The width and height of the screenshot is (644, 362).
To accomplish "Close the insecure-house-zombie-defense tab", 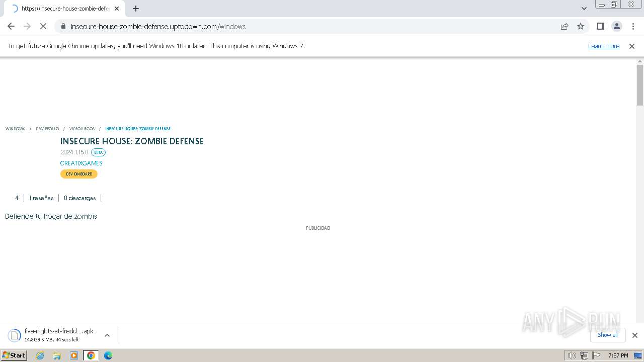I will 117,9.
